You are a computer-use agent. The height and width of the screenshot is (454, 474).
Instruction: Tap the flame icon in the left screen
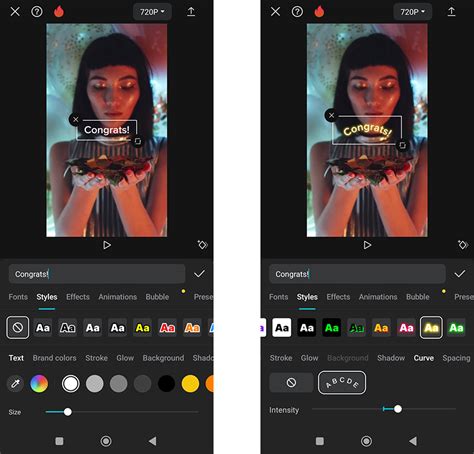pyautogui.click(x=59, y=11)
